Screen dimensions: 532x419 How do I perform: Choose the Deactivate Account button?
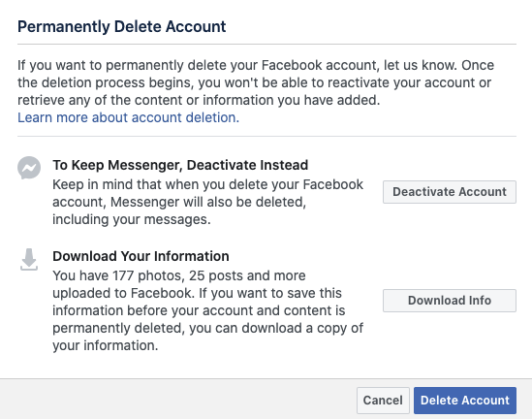450,192
